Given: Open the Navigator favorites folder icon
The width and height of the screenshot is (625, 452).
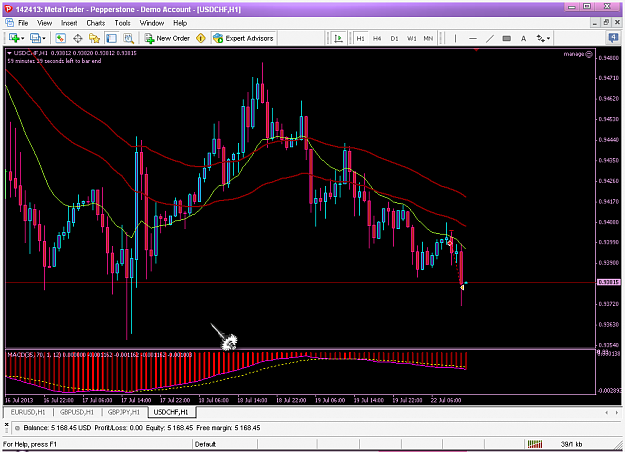Looking at the screenshot, I should (x=94, y=38).
